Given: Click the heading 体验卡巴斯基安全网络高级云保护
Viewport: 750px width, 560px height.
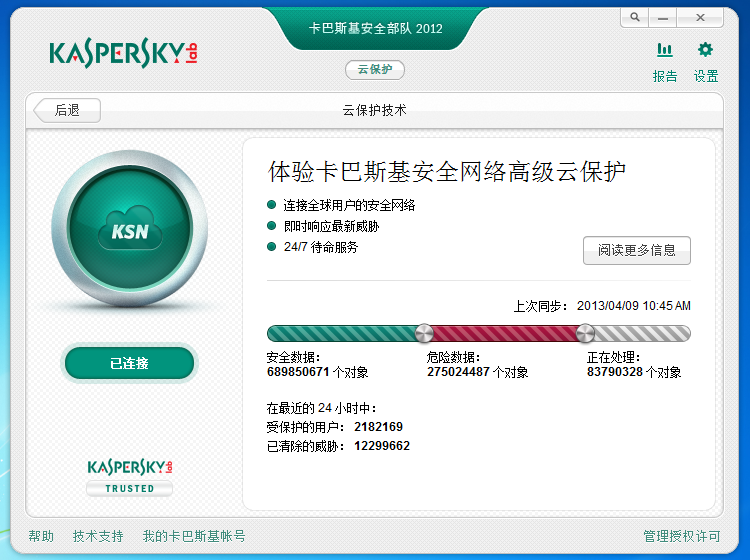Looking at the screenshot, I should (x=447, y=171).
